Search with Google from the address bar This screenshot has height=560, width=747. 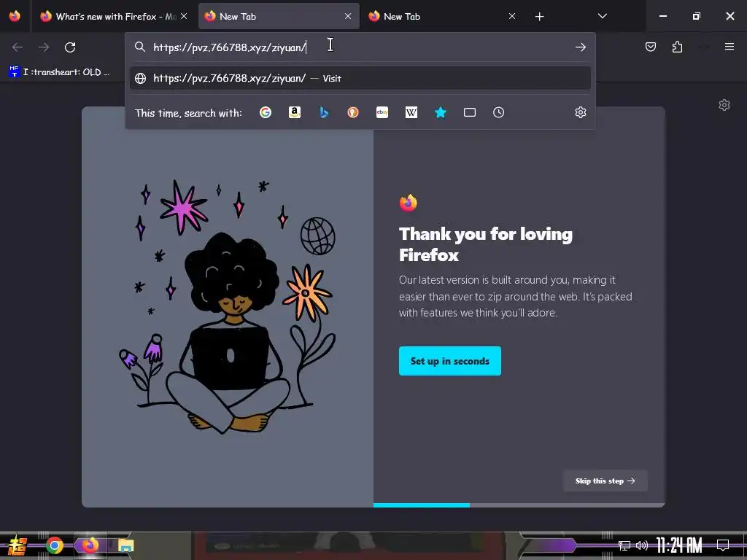pyautogui.click(x=266, y=112)
